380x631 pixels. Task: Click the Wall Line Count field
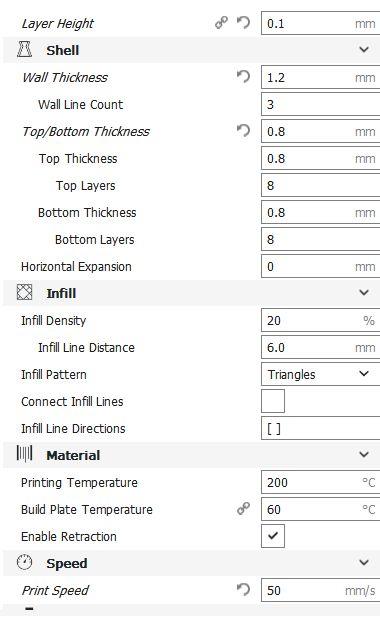click(320, 104)
